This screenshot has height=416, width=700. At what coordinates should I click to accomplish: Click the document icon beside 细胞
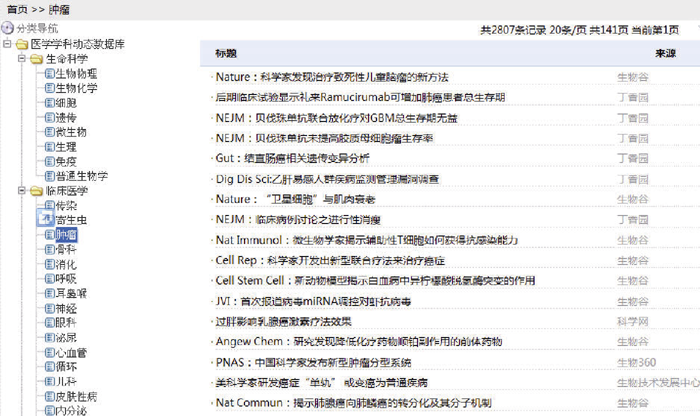tap(50, 103)
